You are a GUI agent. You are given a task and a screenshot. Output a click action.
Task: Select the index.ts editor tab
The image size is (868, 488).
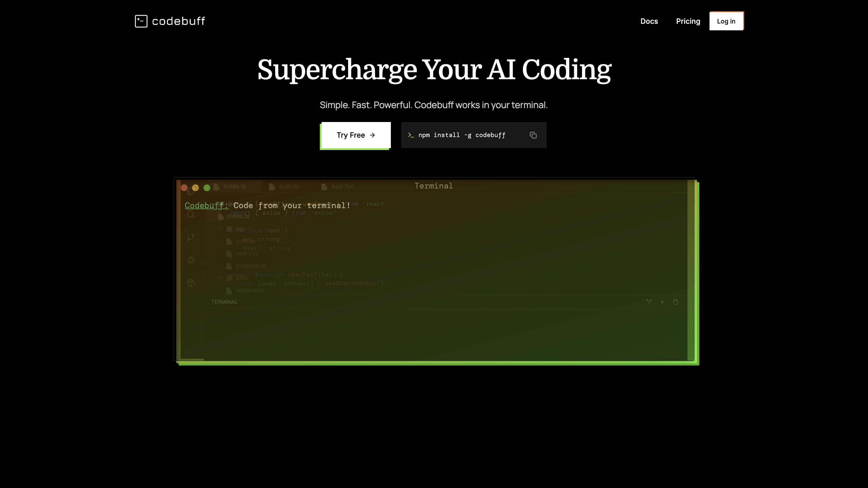(x=234, y=186)
